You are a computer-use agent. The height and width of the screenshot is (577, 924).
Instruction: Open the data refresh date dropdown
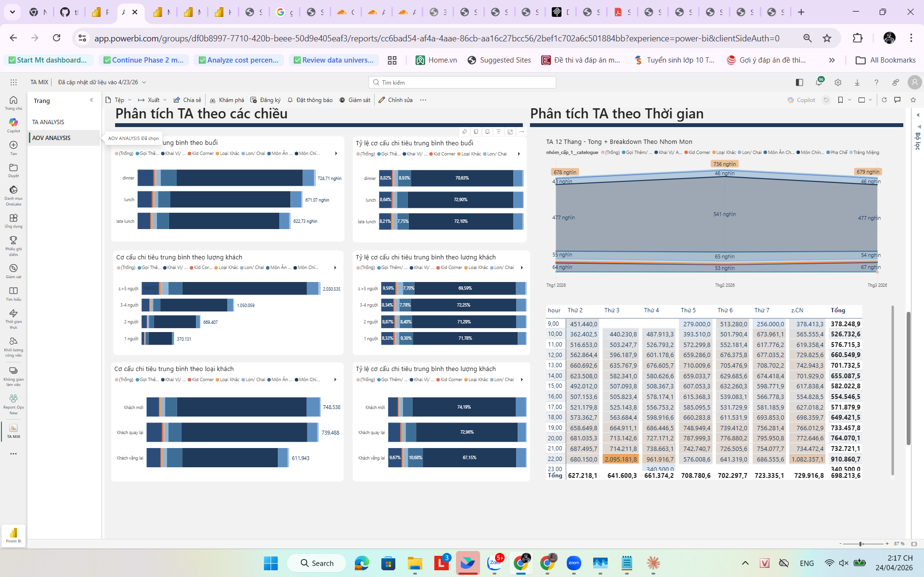point(143,82)
